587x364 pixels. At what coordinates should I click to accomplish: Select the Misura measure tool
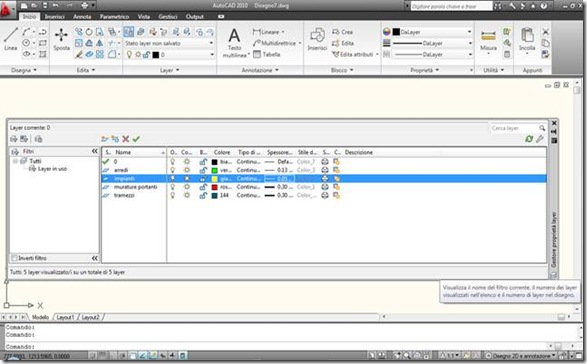[489, 40]
